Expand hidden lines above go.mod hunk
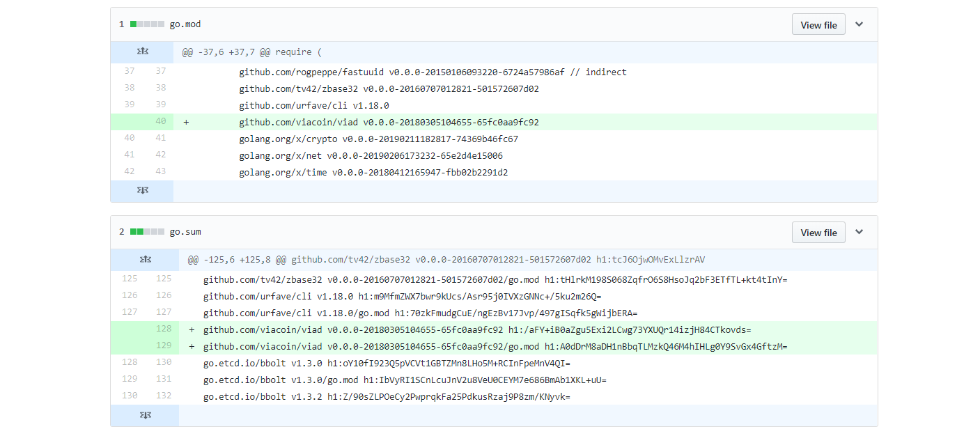 click(x=142, y=52)
